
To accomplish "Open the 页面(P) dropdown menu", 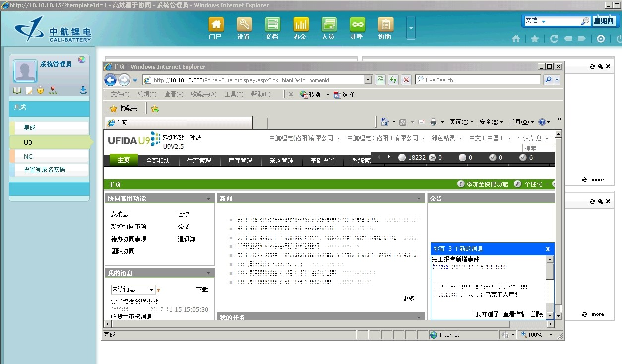I will (x=461, y=122).
